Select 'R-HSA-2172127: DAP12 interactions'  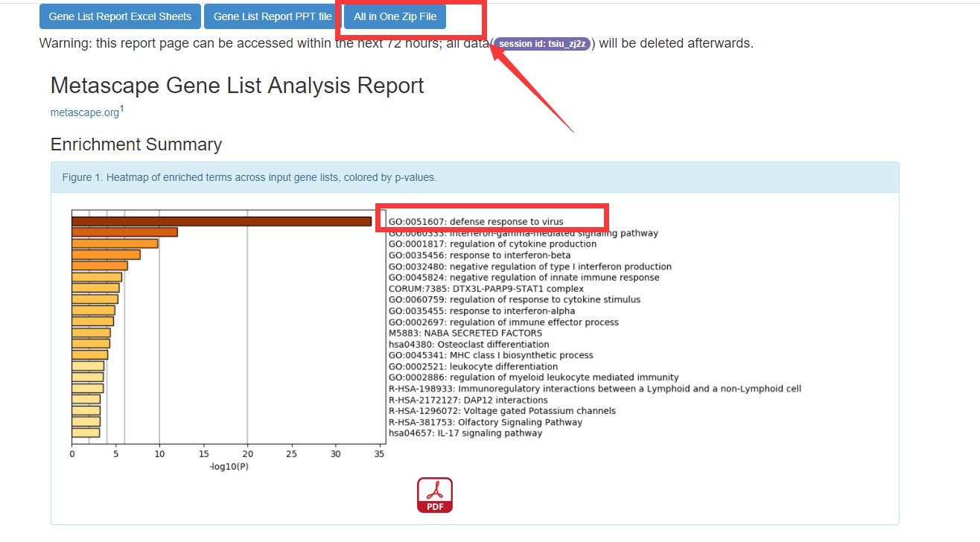click(x=468, y=400)
